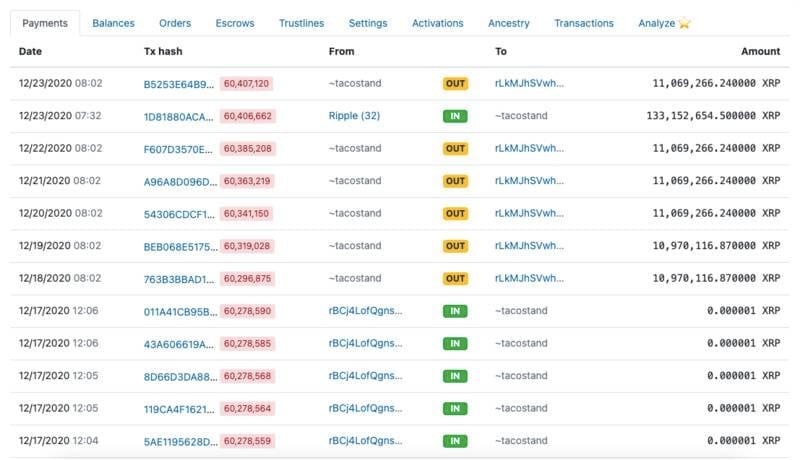The image size is (800, 460).
Task: Click the OUT badge on 12/19/2020 row
Action: 455,246
